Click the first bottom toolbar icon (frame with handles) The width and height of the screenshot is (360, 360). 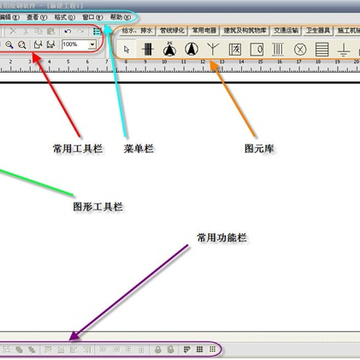[7, 349]
